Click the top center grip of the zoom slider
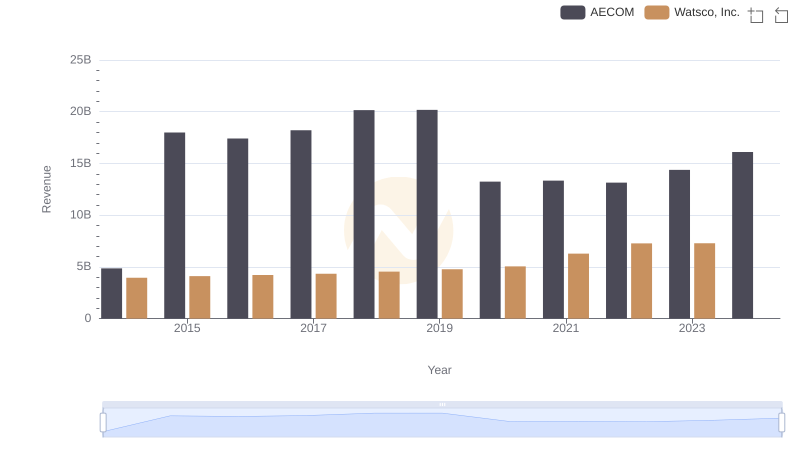 point(442,404)
